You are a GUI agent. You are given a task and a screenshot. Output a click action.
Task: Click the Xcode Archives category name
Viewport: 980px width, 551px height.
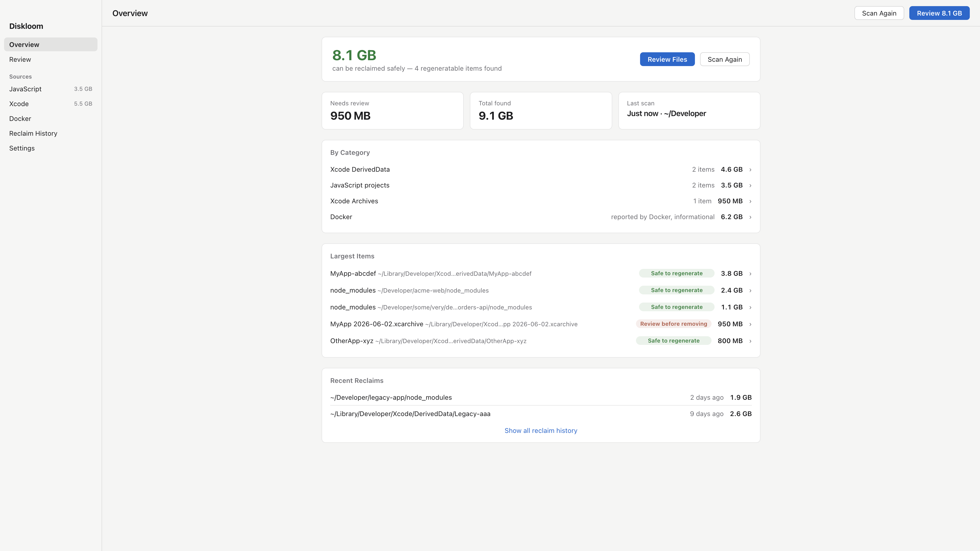(354, 201)
